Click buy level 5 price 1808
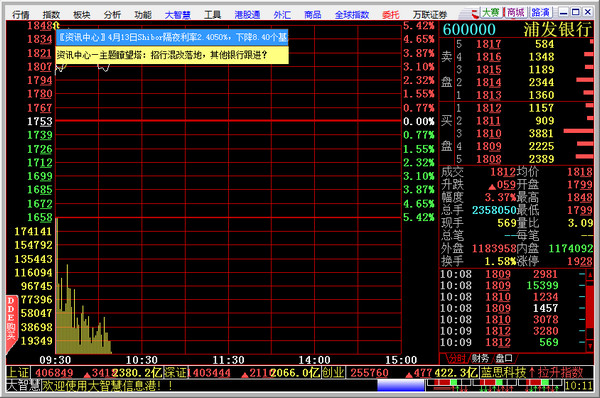Viewport: 600px width, 398px height. point(489,159)
